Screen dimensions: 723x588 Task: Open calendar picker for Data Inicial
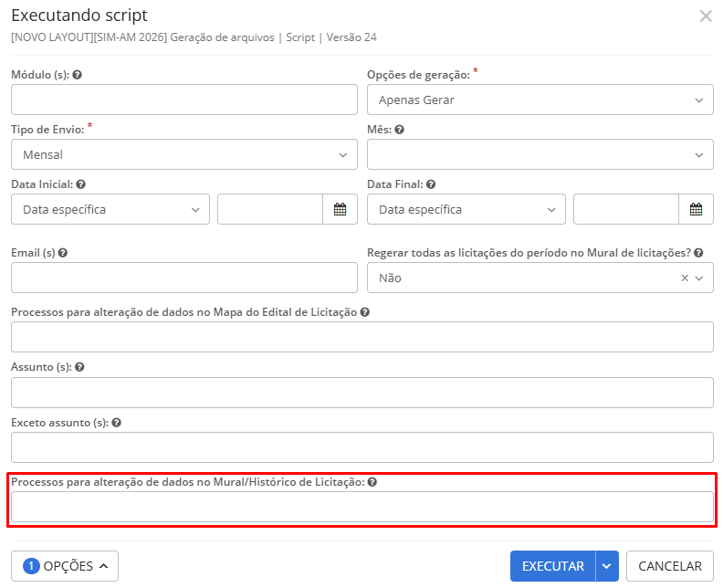340,209
